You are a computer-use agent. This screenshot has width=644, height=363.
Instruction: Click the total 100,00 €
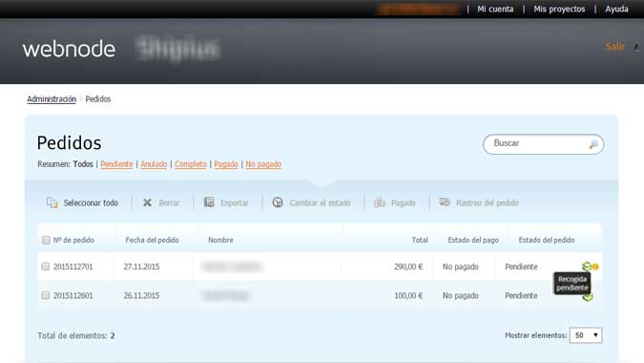point(408,295)
